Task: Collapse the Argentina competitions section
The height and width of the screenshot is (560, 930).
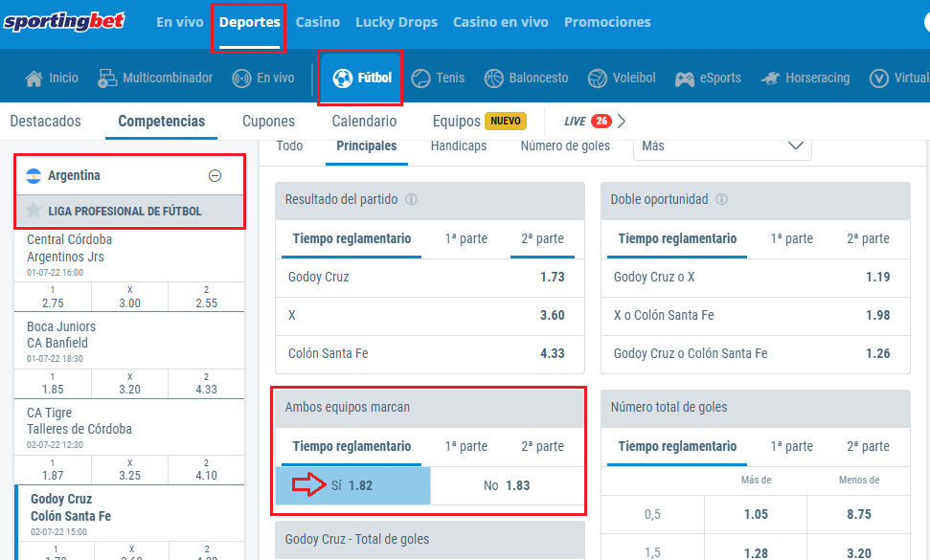Action: point(215,176)
